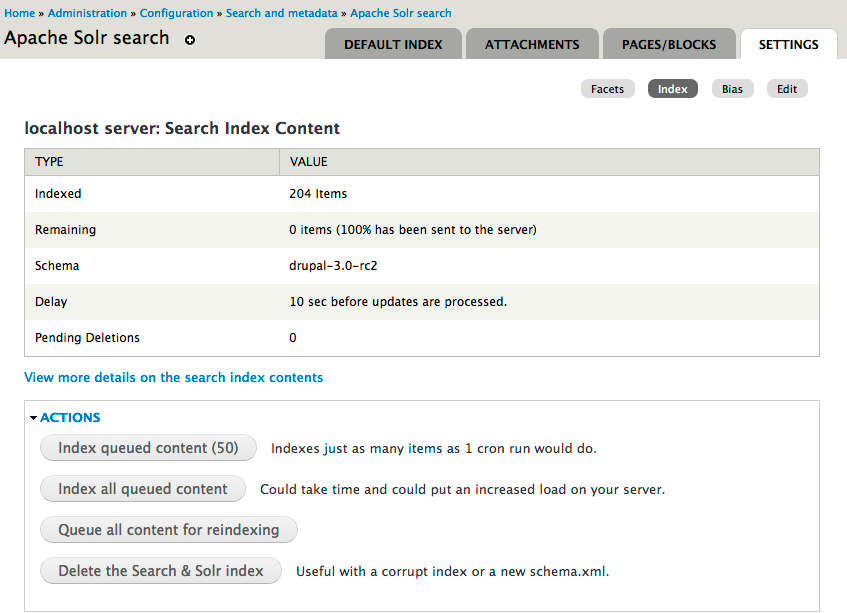Image resolution: width=847 pixels, height=613 pixels.
Task: Click the 'Indexed' row label
Action: coord(58,194)
